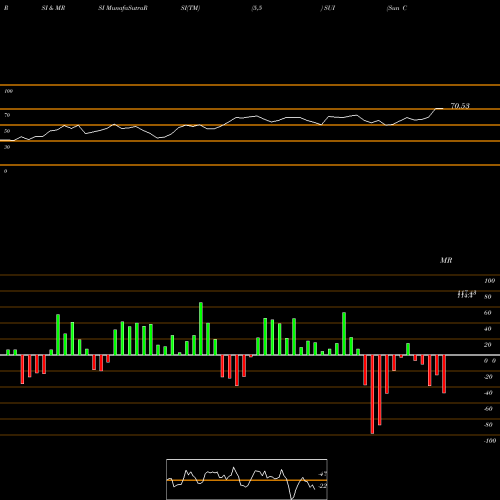Click the 70 level label on RSI axis
This screenshot has height=500, width=500.
coord(7,115)
